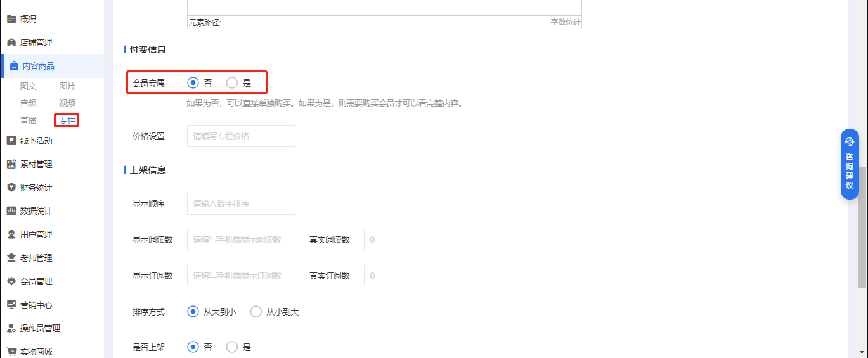Click the 实物商城 cart icon
868x358 pixels.
(x=11, y=352)
